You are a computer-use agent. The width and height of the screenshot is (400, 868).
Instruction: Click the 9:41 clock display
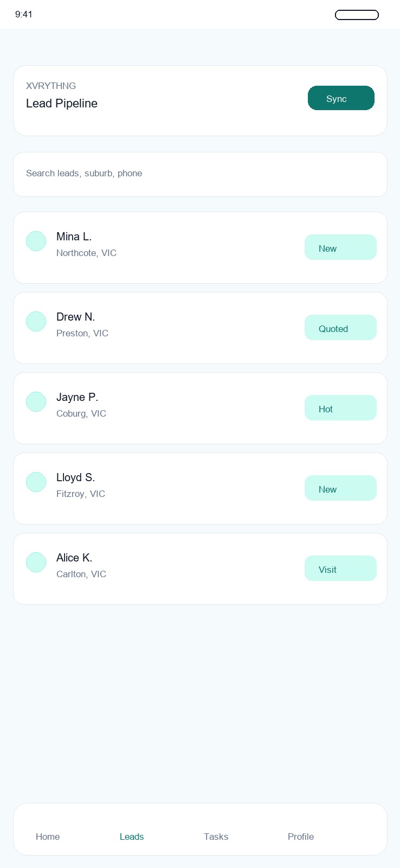click(24, 15)
